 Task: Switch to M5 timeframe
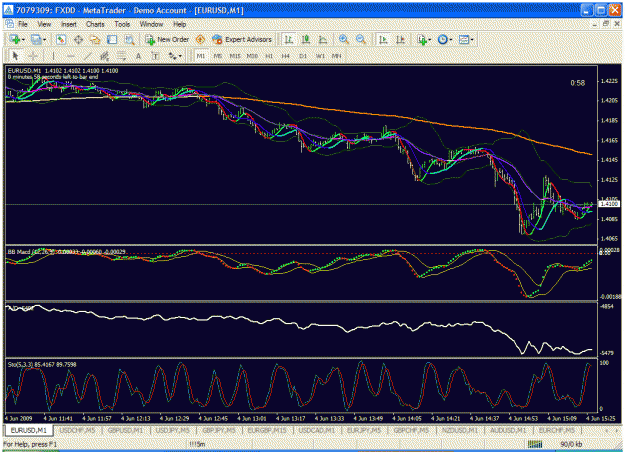coord(218,56)
